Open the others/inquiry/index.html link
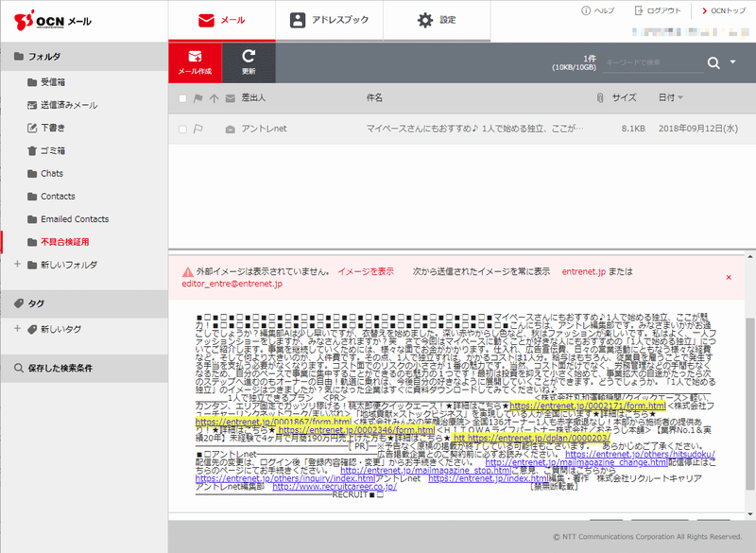 (285, 478)
